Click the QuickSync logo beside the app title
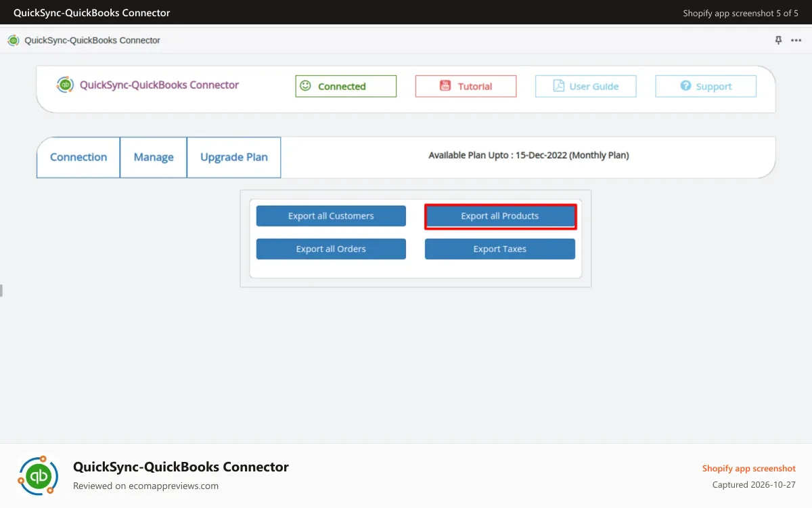Image resolution: width=812 pixels, height=508 pixels. (x=65, y=85)
